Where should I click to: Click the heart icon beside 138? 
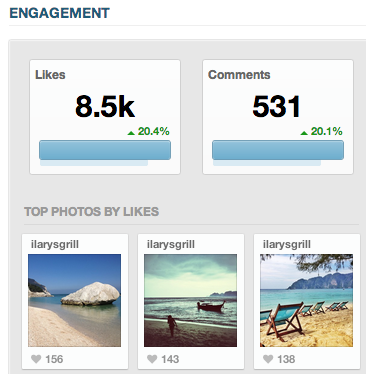point(268,359)
